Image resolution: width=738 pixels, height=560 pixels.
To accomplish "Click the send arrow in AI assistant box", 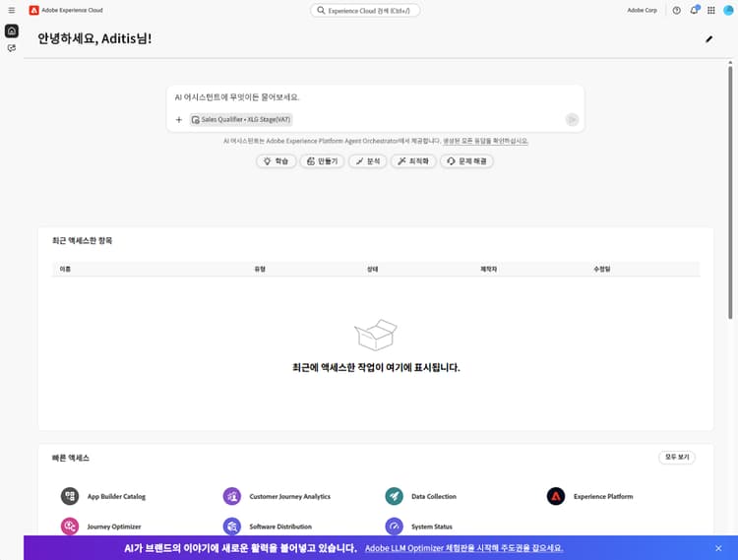I will tap(572, 119).
